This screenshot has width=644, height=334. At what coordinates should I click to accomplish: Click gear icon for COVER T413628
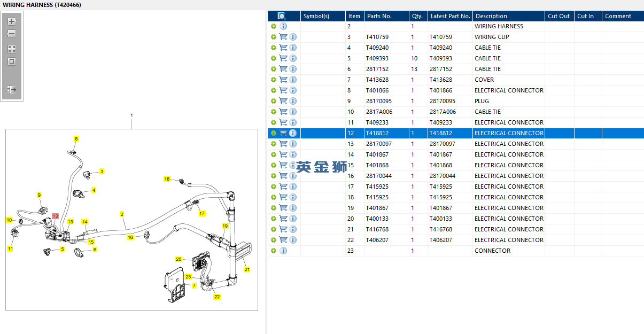(x=274, y=80)
